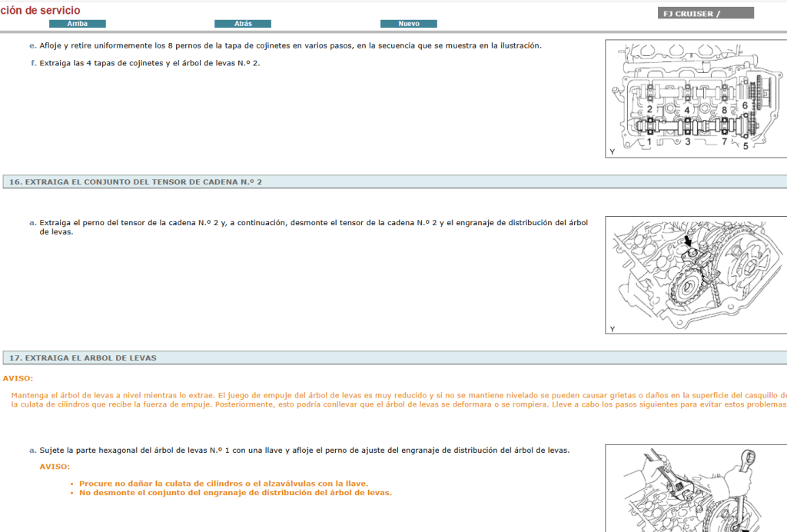Click step a about holding the hexagonal part
This screenshot has height=532, width=787.
pos(304,451)
